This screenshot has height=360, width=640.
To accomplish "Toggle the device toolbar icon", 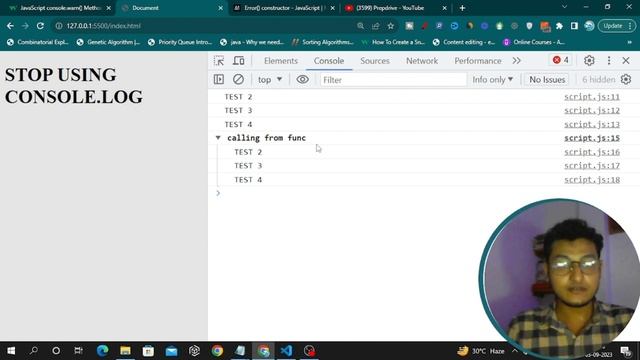I will click(x=238, y=61).
